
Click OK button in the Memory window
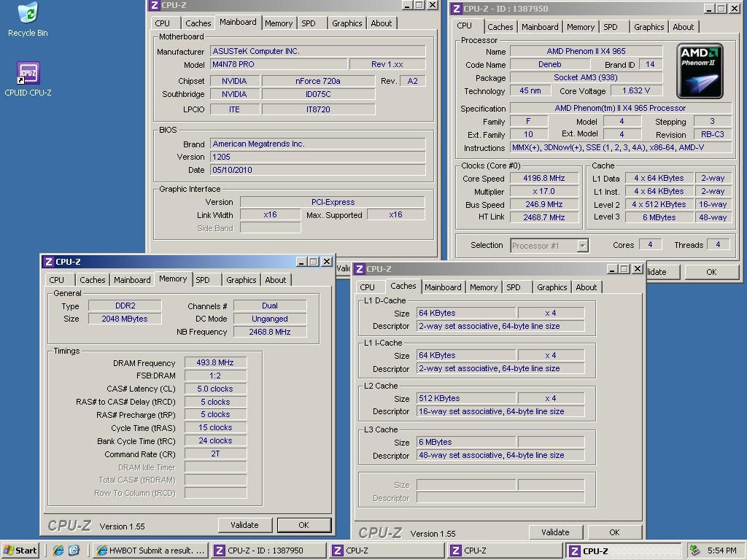tap(304, 525)
